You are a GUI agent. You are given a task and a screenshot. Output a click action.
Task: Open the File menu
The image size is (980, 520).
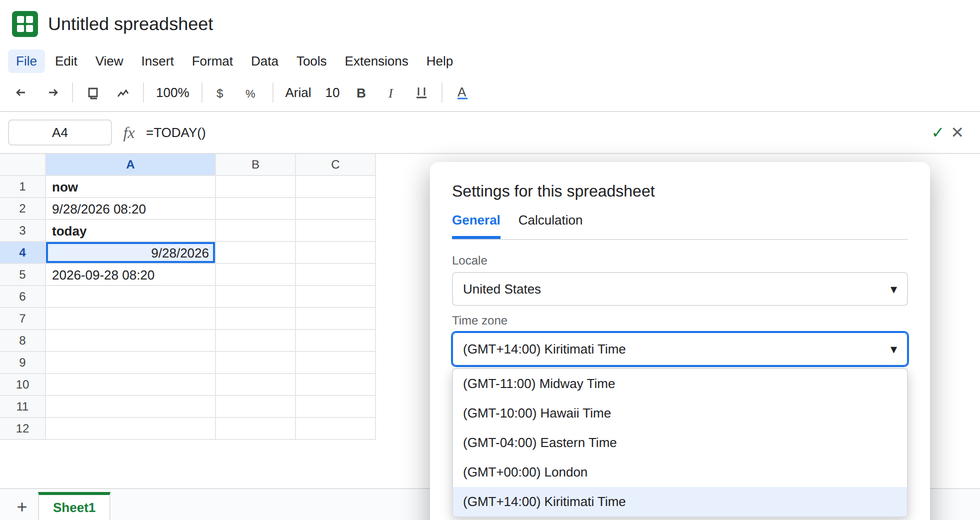(x=26, y=61)
